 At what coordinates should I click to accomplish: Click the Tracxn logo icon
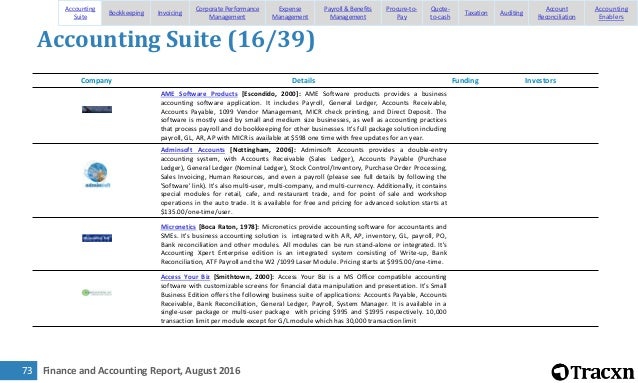(560, 372)
